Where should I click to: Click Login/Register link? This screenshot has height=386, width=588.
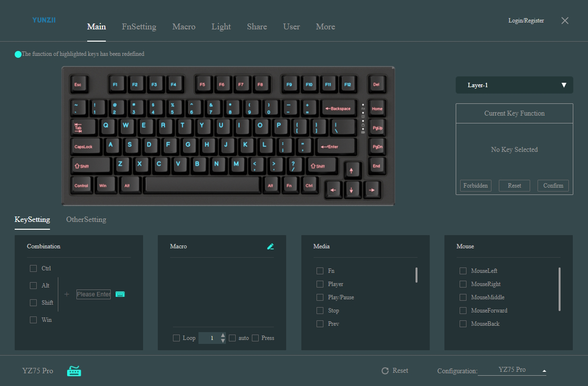click(526, 21)
